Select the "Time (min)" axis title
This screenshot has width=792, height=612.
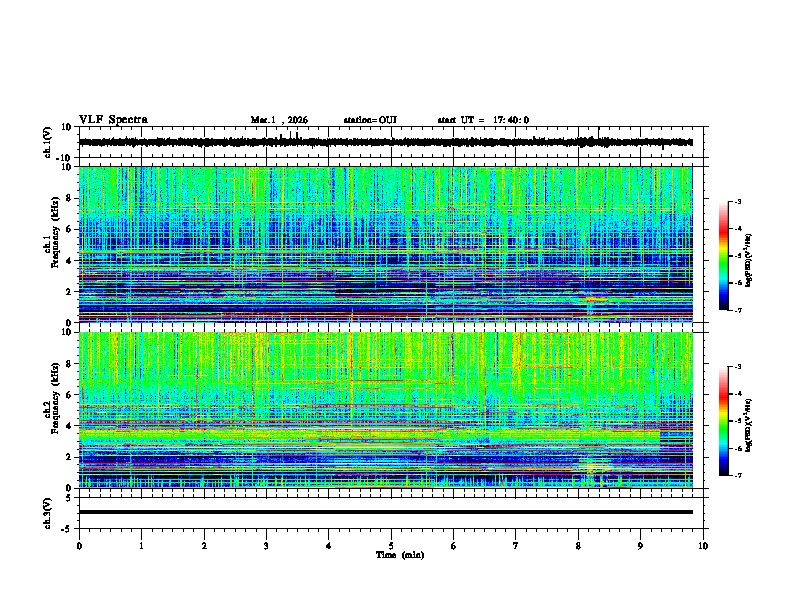pyautogui.click(x=400, y=555)
